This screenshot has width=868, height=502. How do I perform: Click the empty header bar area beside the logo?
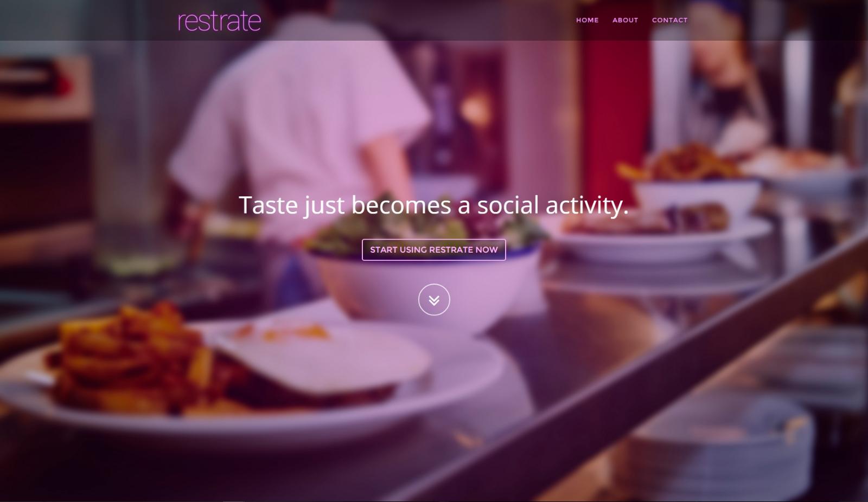[418, 20]
